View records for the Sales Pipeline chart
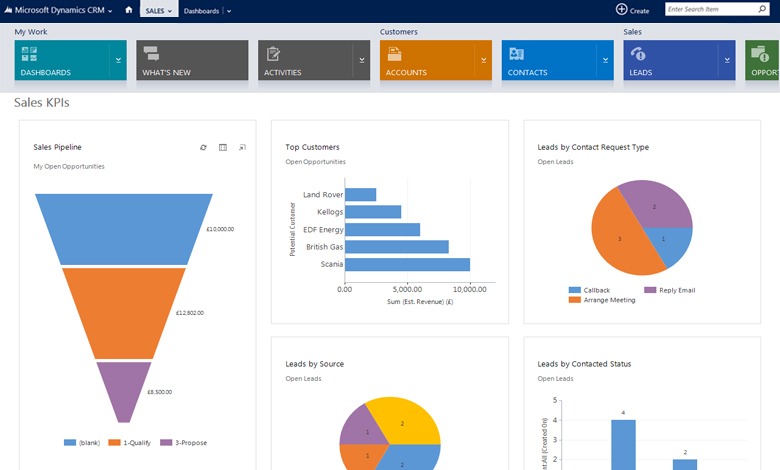 [223, 147]
